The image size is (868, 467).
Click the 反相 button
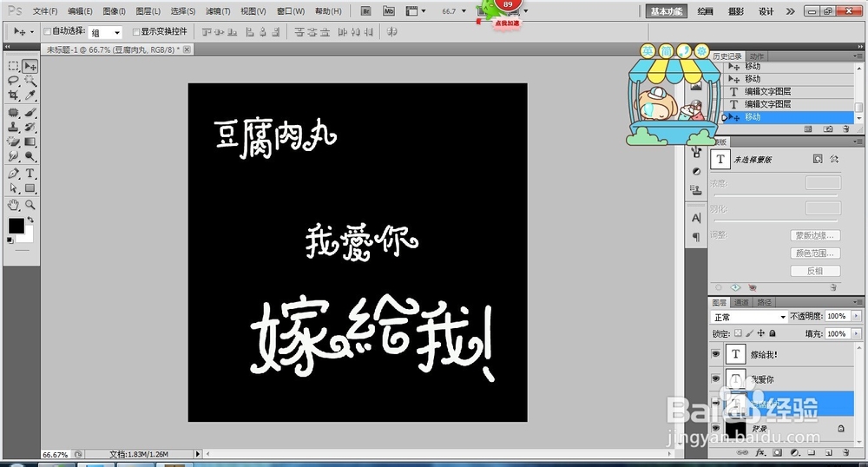815,271
